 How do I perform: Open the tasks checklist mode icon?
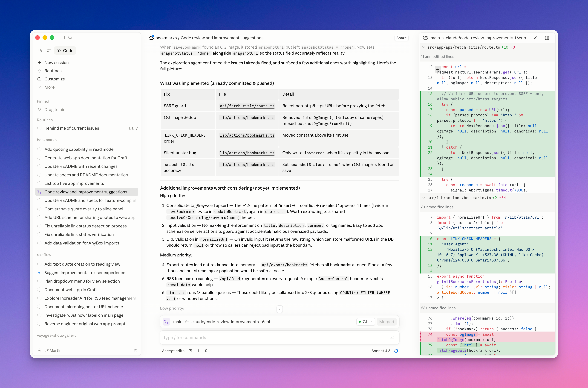pyautogui.click(x=49, y=50)
